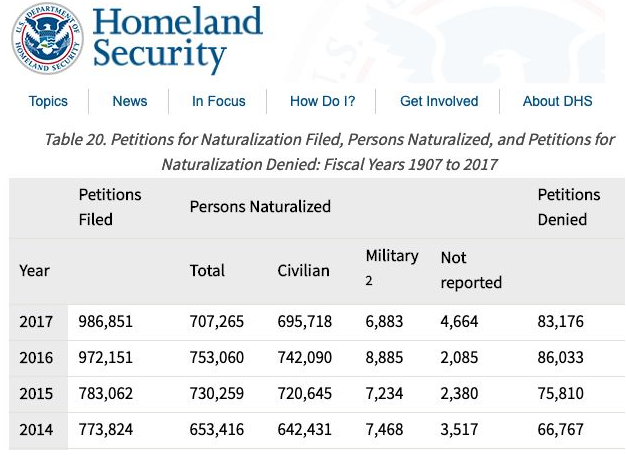Click the 2016 petitions filed value 972,151

106,357
